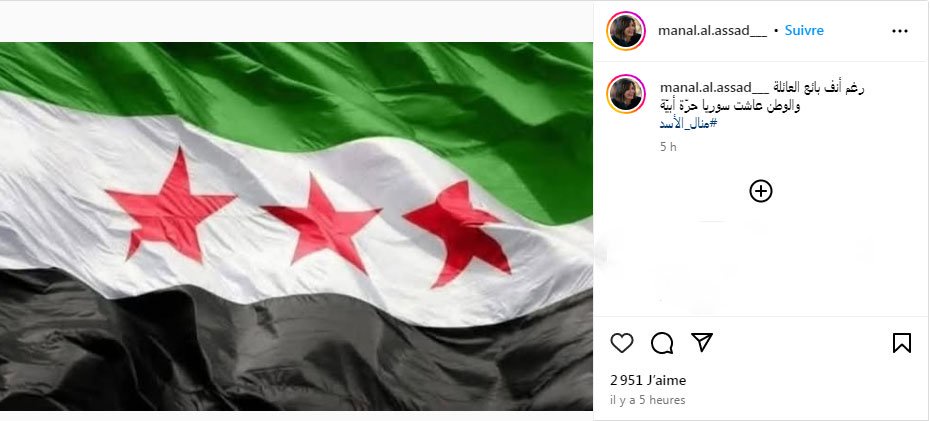Click the 'il y a 5 heures' post time

[x=648, y=400]
